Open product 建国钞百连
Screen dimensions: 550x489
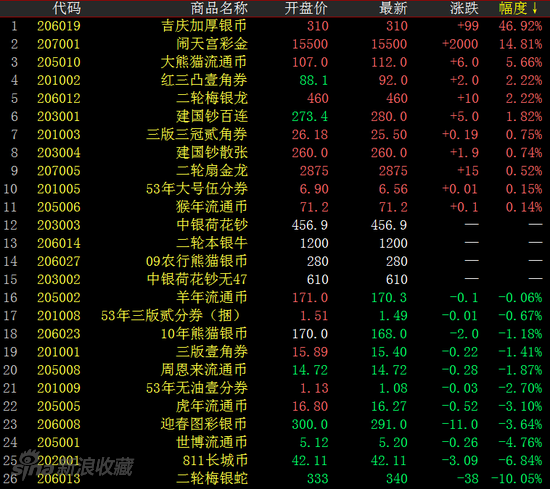pyautogui.click(x=212, y=116)
